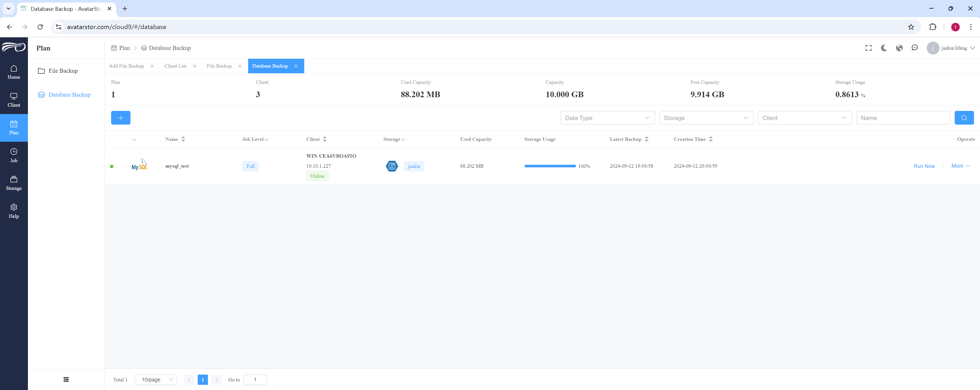Select File Backup in Plan menu
This screenshot has width=980, height=390.
click(x=63, y=71)
